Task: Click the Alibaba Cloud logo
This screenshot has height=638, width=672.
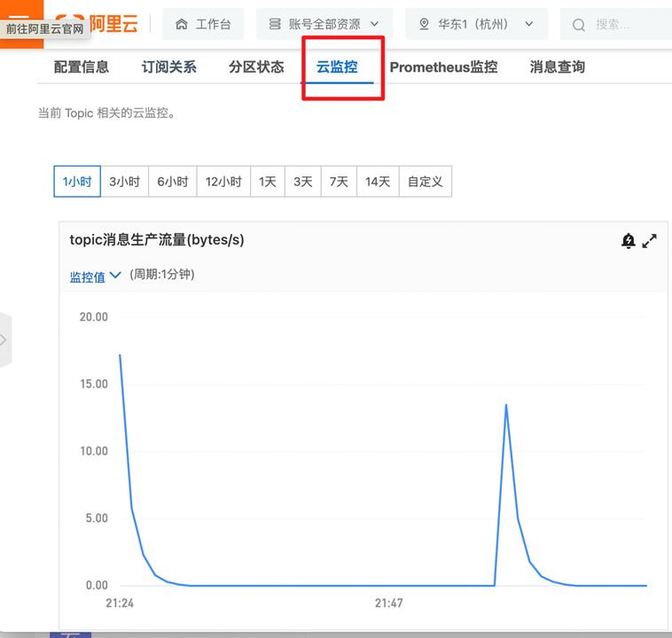Action: (105, 24)
